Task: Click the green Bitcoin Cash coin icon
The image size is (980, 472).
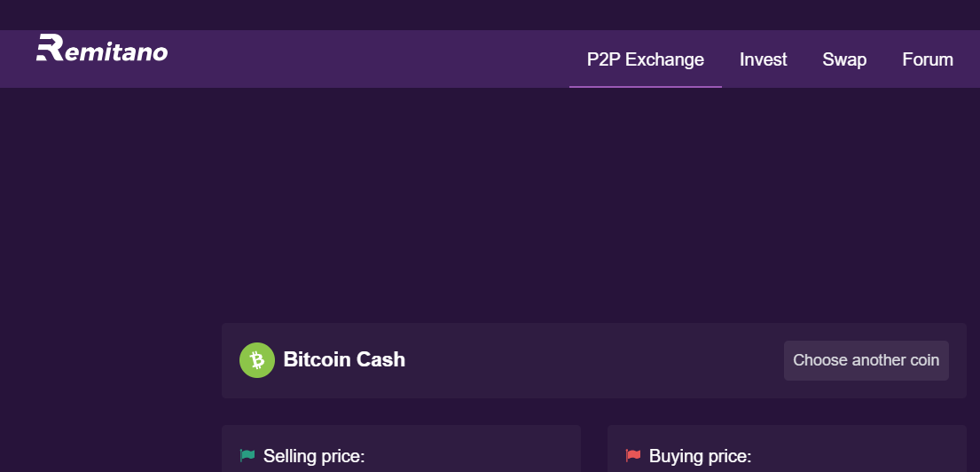Action: 257,360
